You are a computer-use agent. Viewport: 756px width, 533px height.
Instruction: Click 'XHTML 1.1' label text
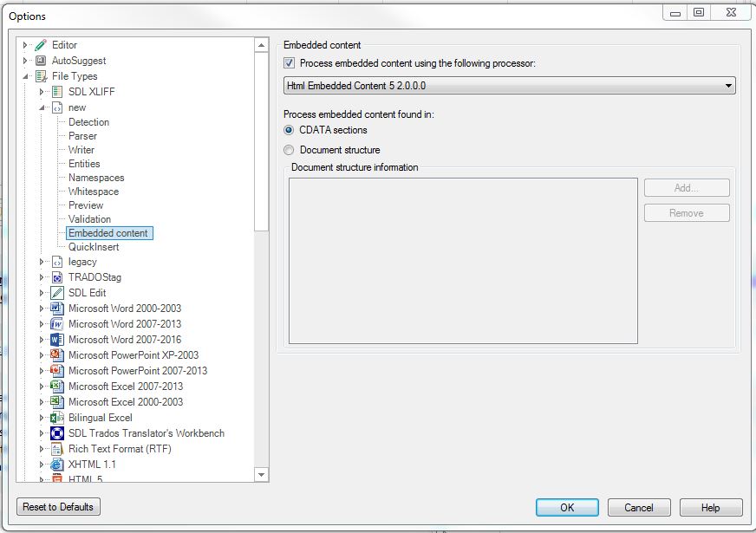(x=92, y=465)
